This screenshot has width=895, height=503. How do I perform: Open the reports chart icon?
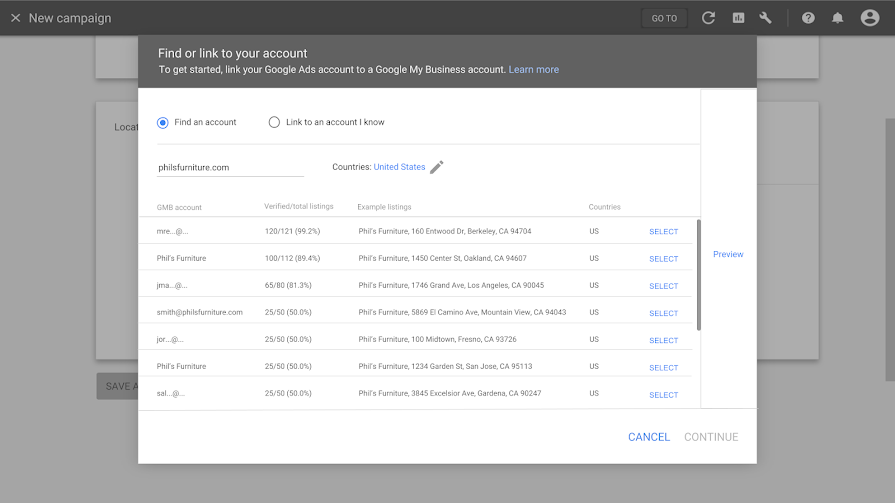738,18
